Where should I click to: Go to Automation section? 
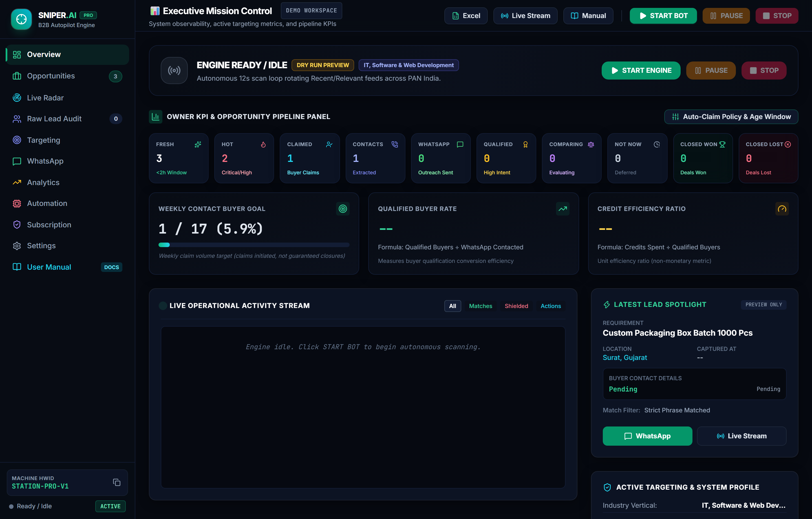tap(67, 203)
